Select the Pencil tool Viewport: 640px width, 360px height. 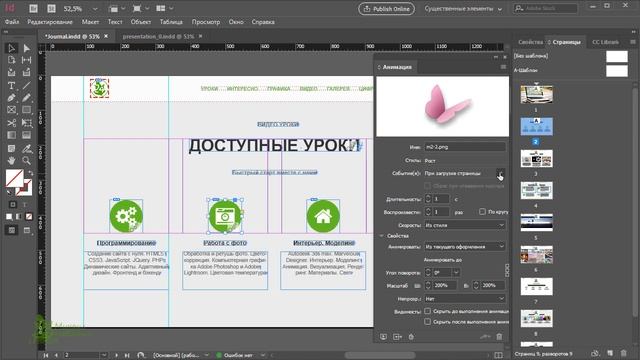tap(27, 98)
